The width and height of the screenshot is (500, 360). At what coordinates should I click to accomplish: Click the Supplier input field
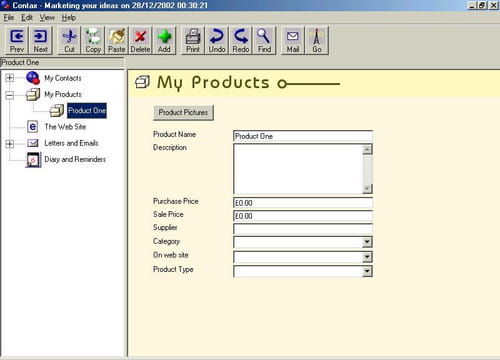pos(303,229)
